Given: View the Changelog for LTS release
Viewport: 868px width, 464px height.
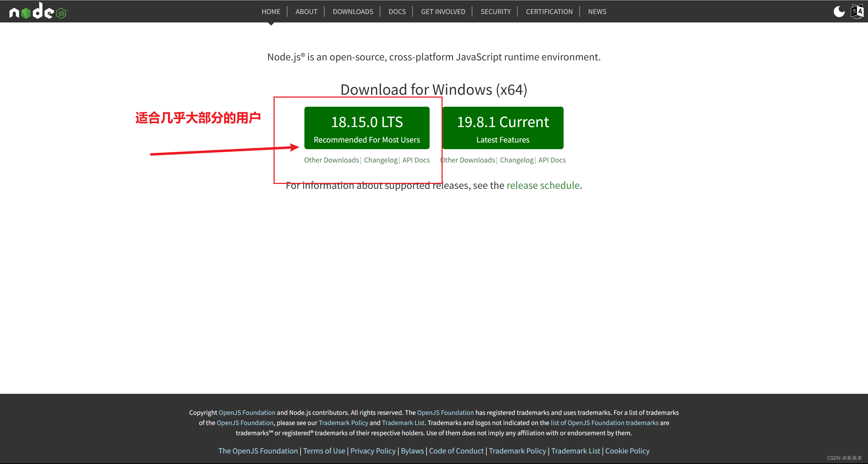Looking at the screenshot, I should coord(381,160).
